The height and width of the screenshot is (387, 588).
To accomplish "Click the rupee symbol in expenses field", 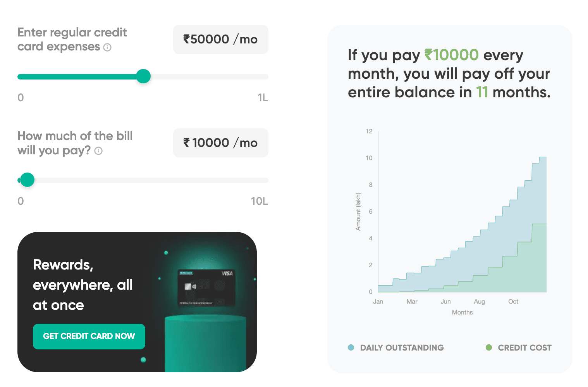I will (x=186, y=39).
